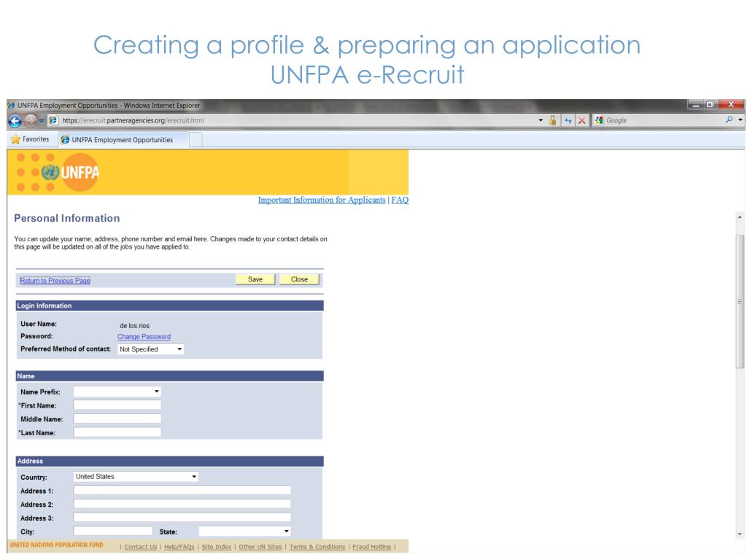
Task: Click Site Index footer link
Action: pos(216,547)
